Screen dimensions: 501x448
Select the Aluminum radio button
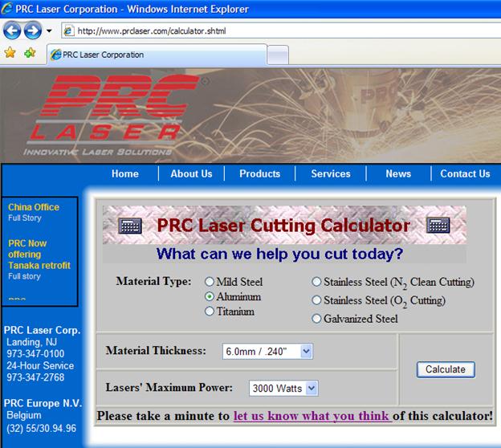[210, 296]
